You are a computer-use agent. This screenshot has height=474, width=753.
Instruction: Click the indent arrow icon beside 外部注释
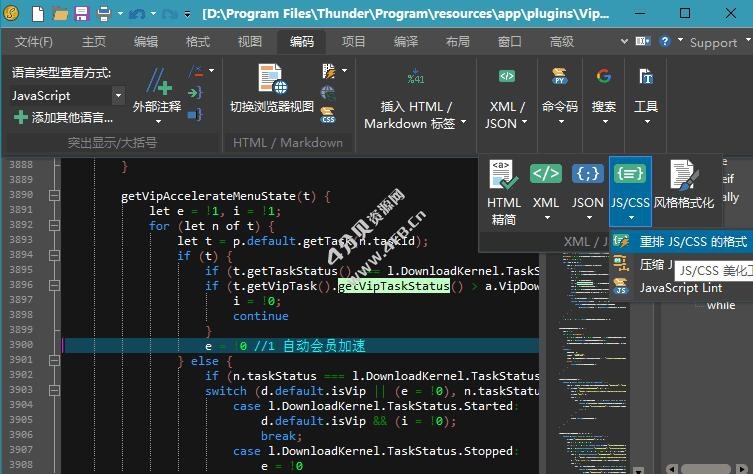196,92
